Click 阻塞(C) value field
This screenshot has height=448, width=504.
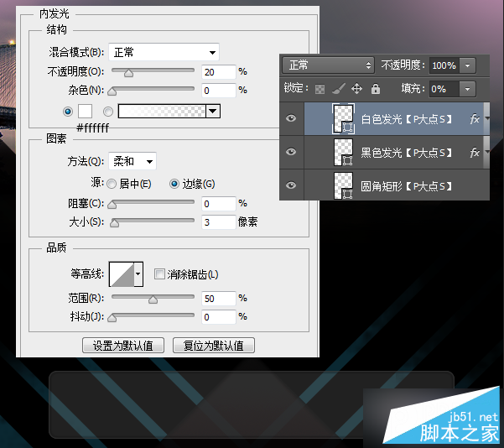[x=219, y=204]
